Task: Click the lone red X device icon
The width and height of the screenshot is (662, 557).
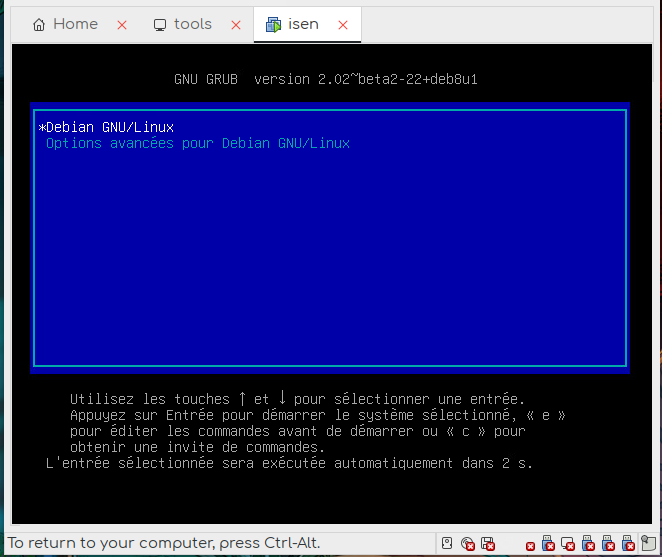Action: coord(530,545)
